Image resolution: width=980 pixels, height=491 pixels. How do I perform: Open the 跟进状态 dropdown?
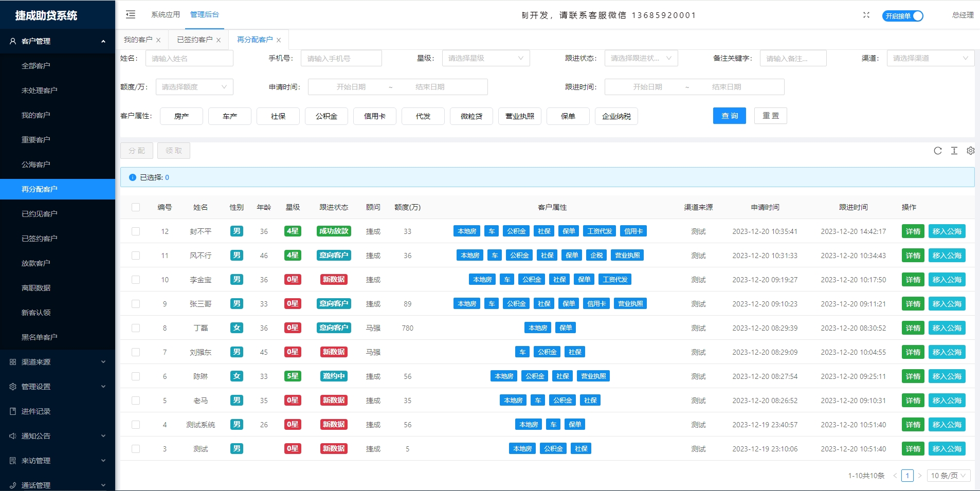(641, 58)
